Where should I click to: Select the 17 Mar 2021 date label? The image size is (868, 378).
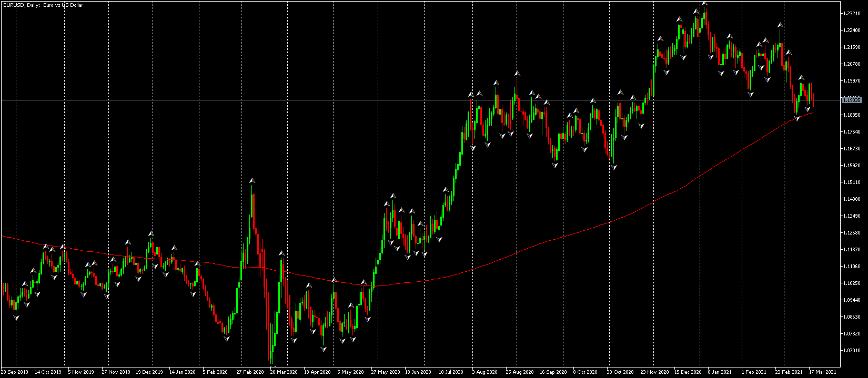pyautogui.click(x=822, y=372)
